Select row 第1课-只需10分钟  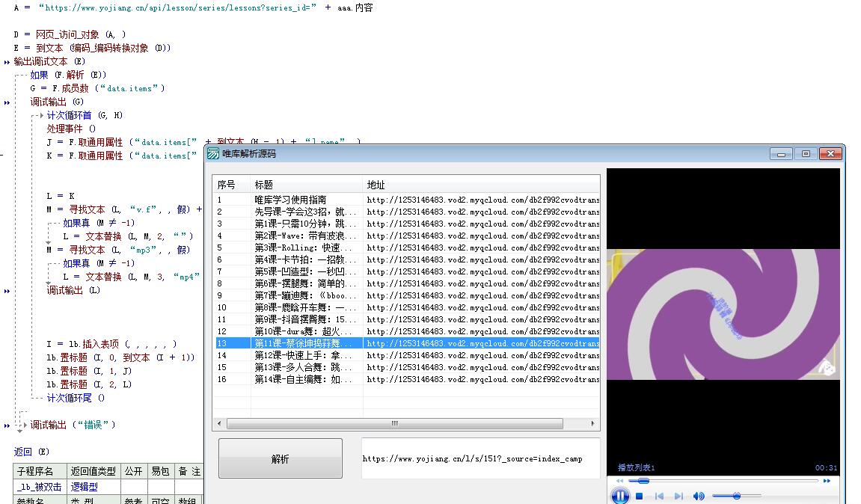point(406,224)
